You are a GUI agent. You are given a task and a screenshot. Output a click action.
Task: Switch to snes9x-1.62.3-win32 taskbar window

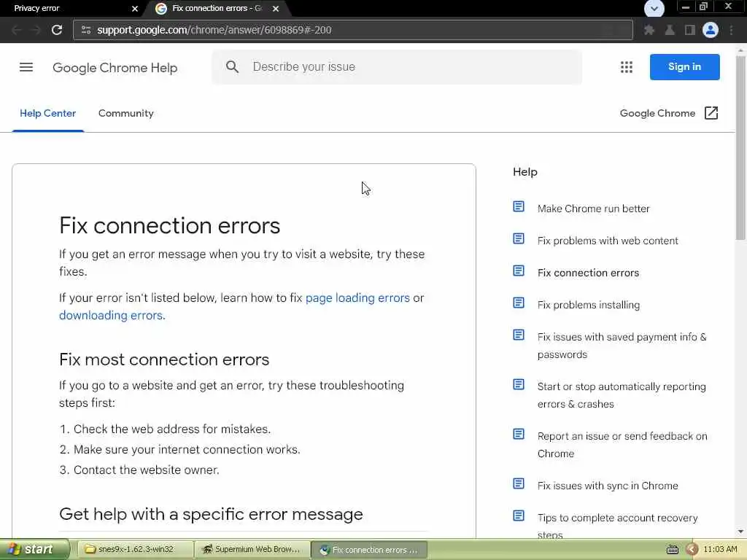coord(135,550)
